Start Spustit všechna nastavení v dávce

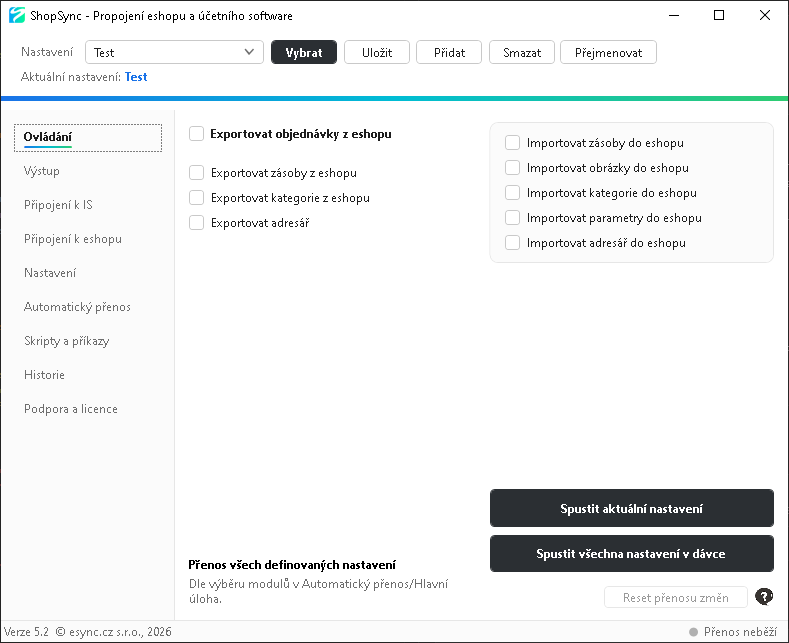click(632, 553)
